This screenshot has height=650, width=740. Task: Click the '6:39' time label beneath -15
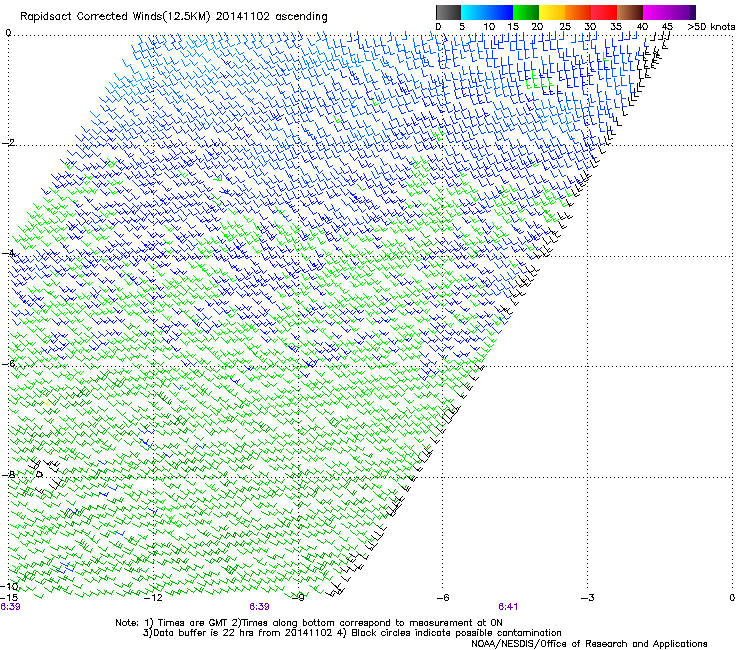pyautogui.click(x=10, y=607)
